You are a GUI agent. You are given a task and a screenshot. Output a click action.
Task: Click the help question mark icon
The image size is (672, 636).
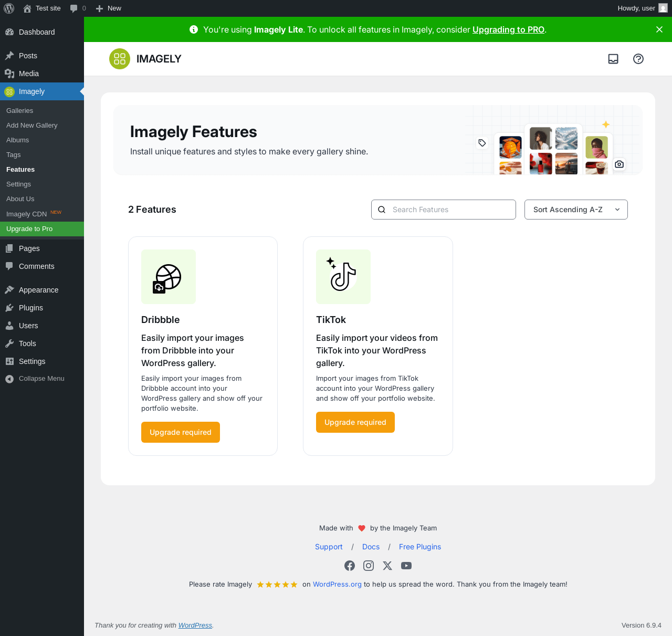click(638, 59)
